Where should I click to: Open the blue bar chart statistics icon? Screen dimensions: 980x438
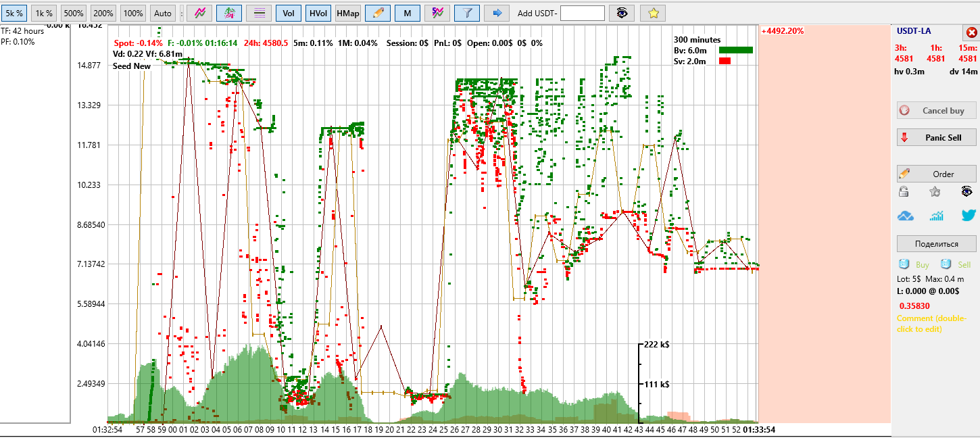click(937, 216)
